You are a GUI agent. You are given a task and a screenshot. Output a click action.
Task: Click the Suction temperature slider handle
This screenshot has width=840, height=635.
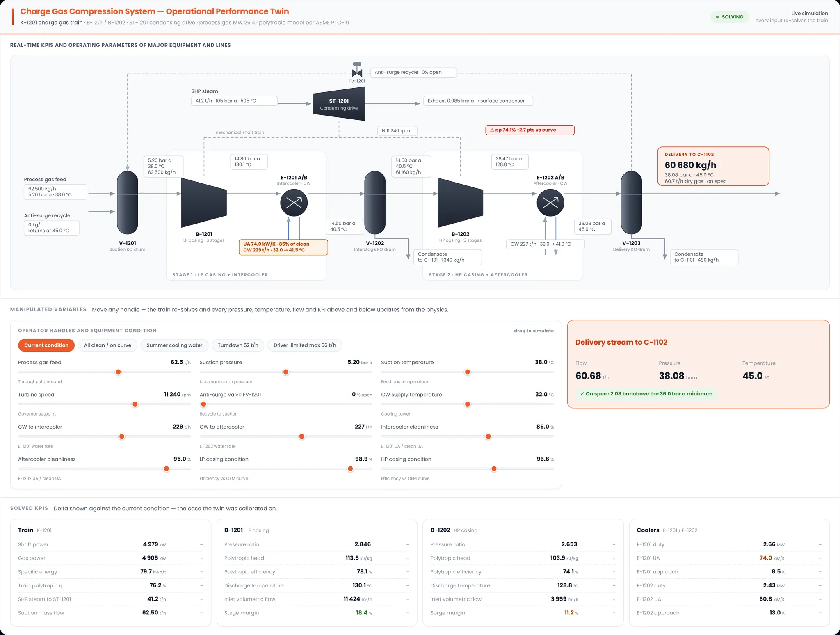467,372
